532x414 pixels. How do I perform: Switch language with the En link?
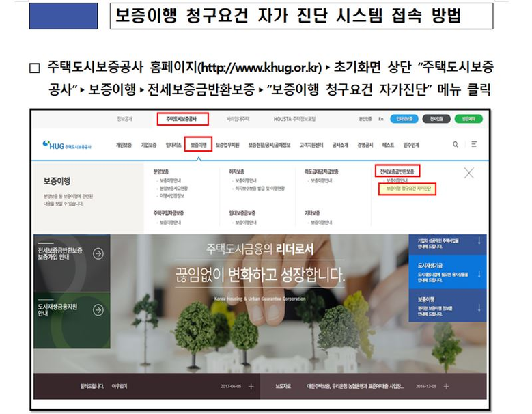[381, 119]
